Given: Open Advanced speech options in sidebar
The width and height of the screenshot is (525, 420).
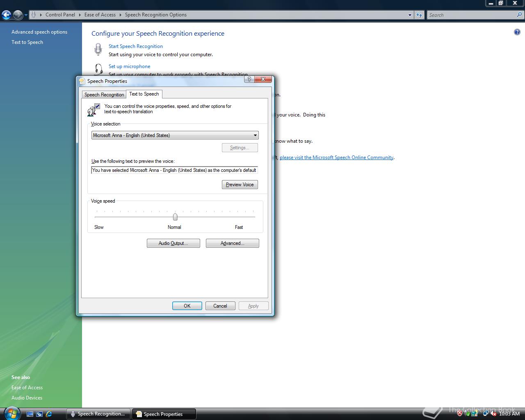Looking at the screenshot, I should pyautogui.click(x=39, y=32).
